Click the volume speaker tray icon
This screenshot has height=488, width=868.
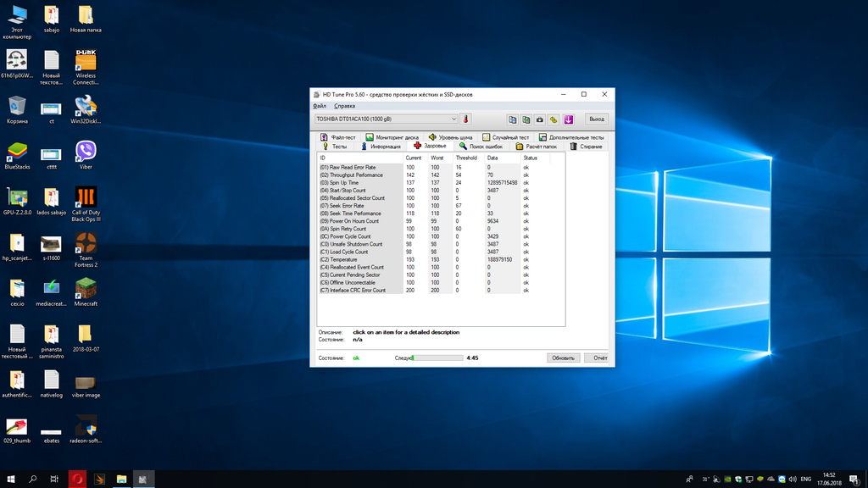tap(793, 480)
